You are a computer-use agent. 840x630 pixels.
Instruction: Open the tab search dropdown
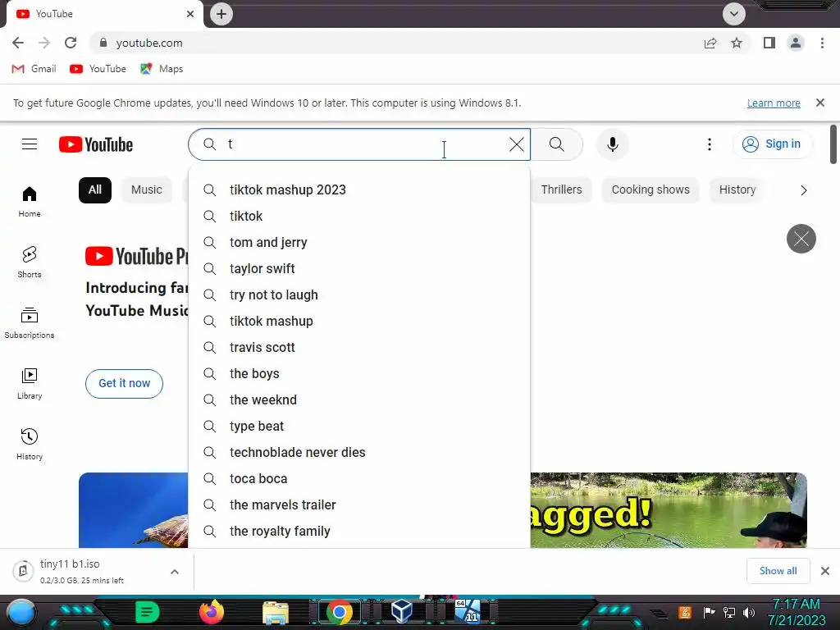(x=734, y=14)
